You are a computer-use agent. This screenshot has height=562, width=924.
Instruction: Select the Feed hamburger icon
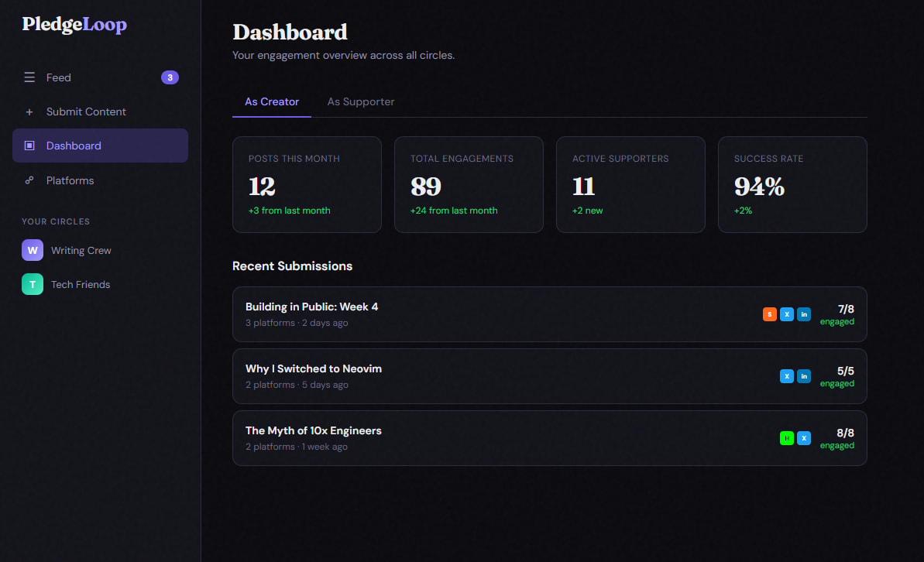29,77
